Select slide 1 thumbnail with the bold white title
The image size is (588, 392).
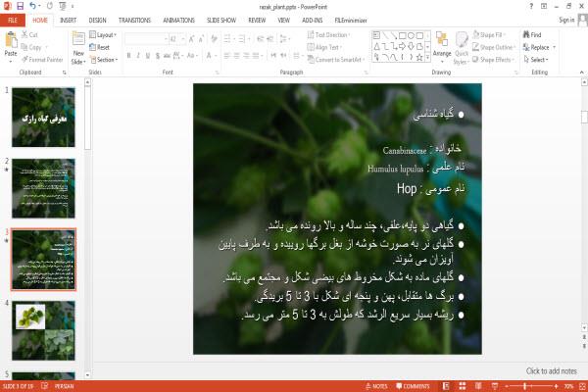pos(43,117)
